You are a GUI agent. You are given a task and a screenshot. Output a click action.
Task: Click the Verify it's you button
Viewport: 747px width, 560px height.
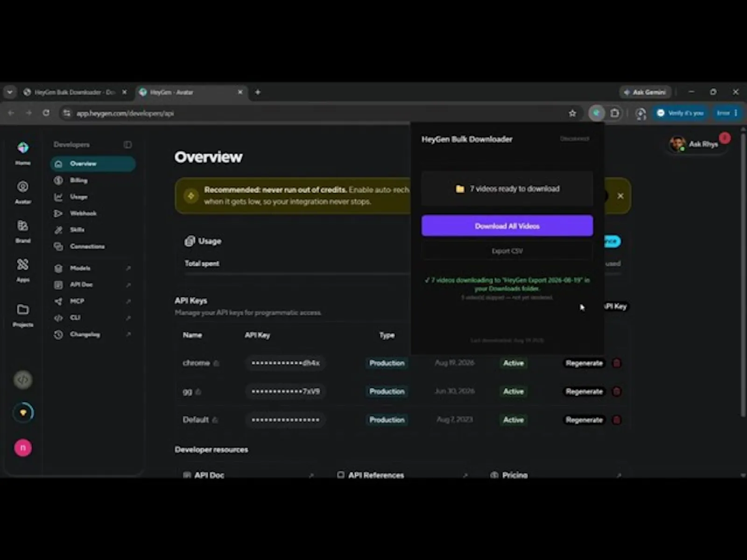tap(680, 113)
